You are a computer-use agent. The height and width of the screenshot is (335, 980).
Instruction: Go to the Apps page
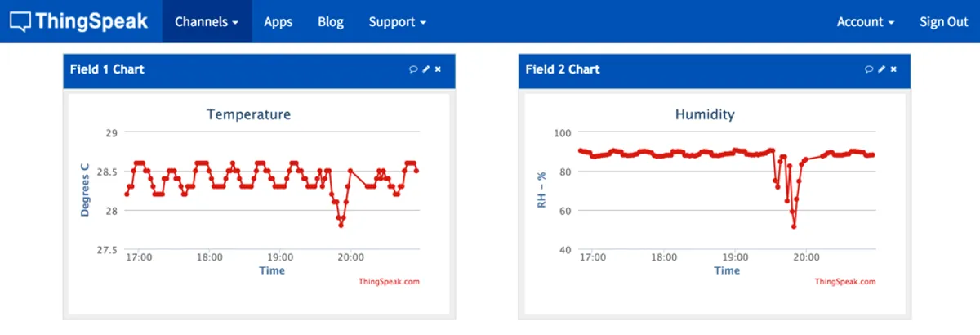coord(278,22)
